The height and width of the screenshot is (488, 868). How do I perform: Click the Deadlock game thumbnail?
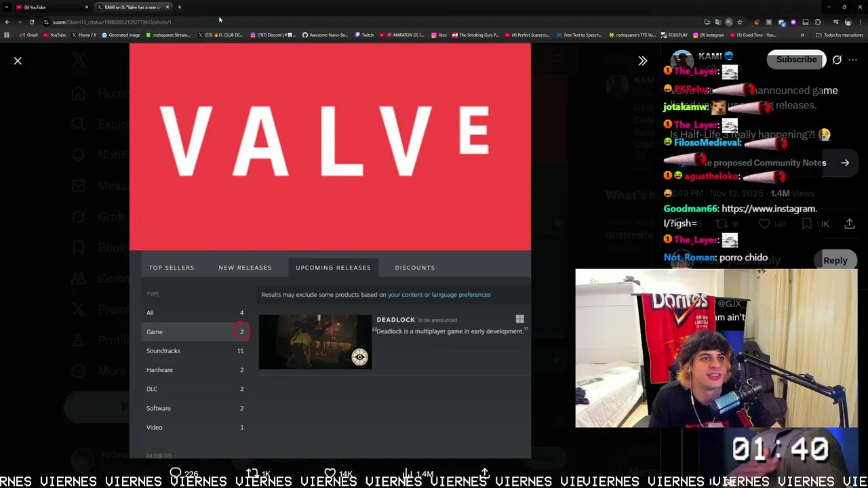click(315, 342)
